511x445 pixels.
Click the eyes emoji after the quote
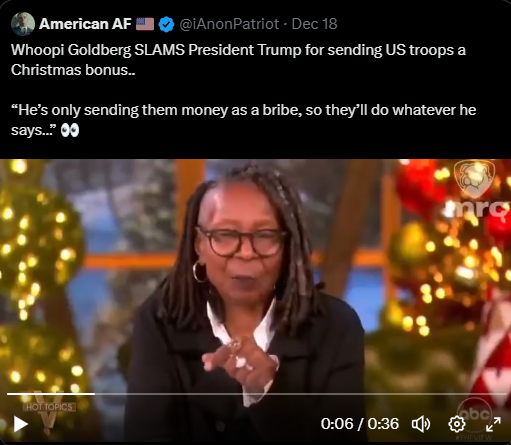[70, 130]
